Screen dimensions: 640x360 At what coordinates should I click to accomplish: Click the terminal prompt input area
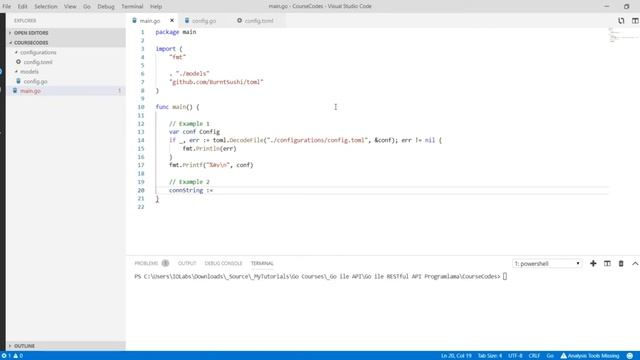pos(505,276)
